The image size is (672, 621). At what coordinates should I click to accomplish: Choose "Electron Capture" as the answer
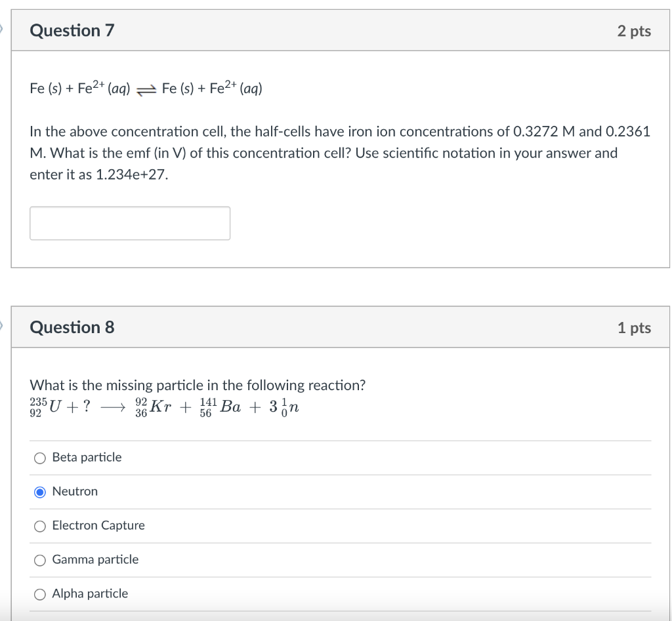click(39, 525)
